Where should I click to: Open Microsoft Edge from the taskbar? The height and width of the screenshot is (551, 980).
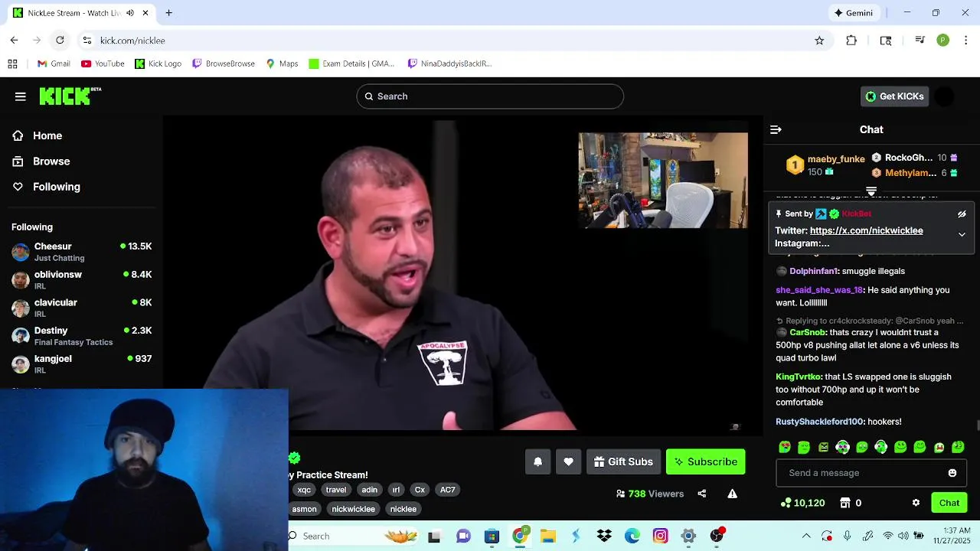click(632, 536)
